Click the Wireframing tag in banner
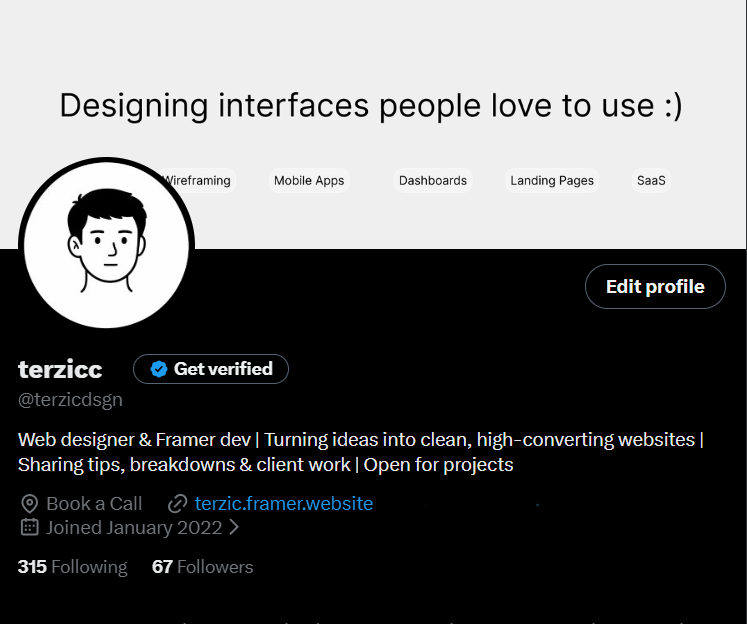747x624 pixels. click(x=197, y=181)
